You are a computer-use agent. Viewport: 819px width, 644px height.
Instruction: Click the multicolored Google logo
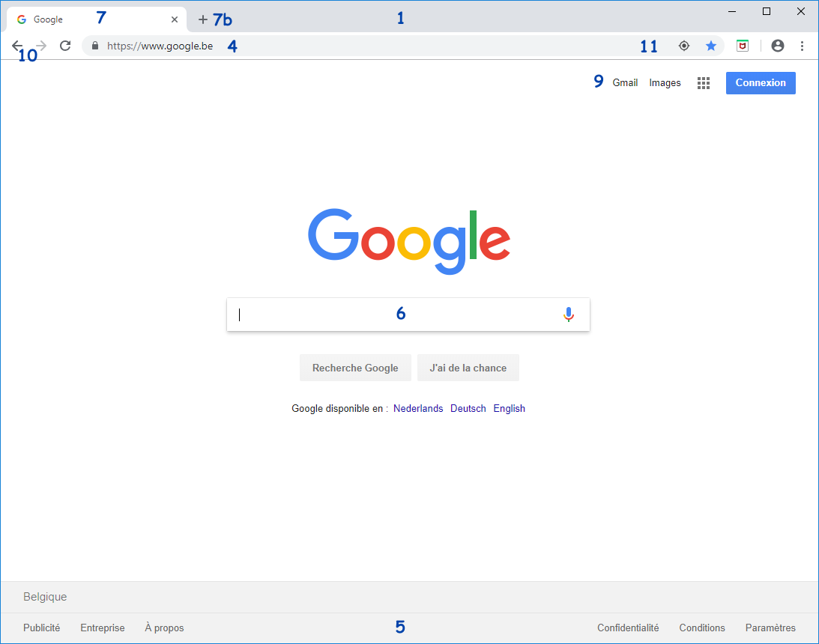(409, 241)
